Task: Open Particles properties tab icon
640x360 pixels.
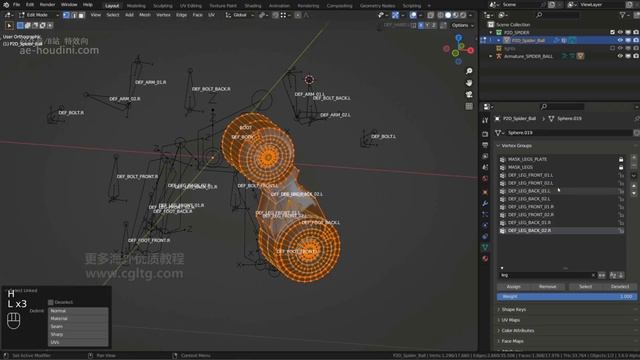Action: tap(485, 214)
